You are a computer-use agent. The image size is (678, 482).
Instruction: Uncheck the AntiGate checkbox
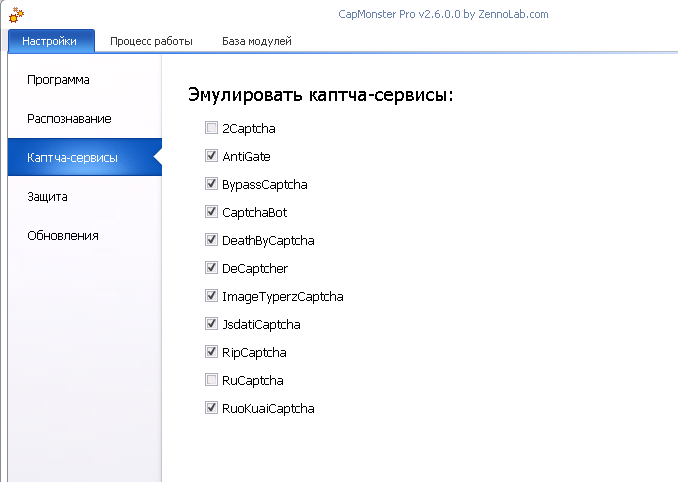(211, 156)
